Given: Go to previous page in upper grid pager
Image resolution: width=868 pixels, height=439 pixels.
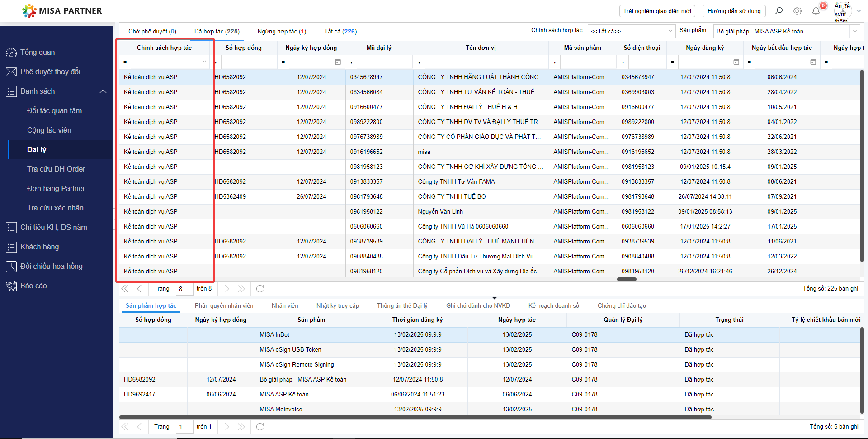Looking at the screenshot, I should point(139,289).
